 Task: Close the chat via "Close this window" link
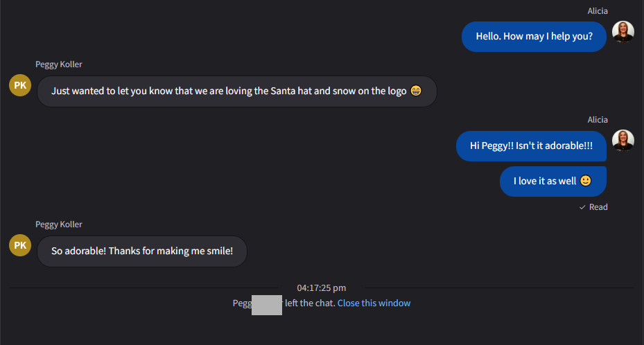(x=374, y=303)
